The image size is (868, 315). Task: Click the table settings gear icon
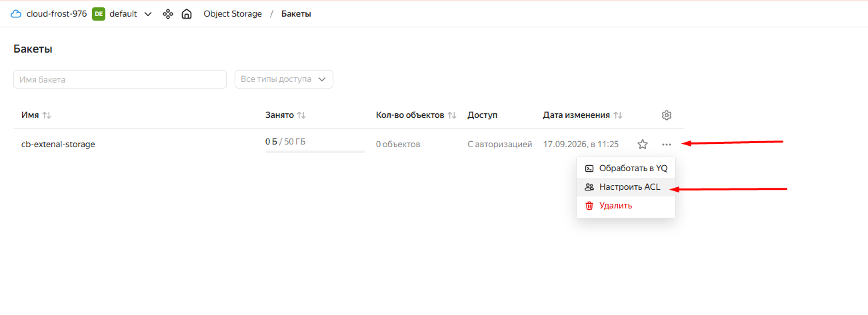666,115
